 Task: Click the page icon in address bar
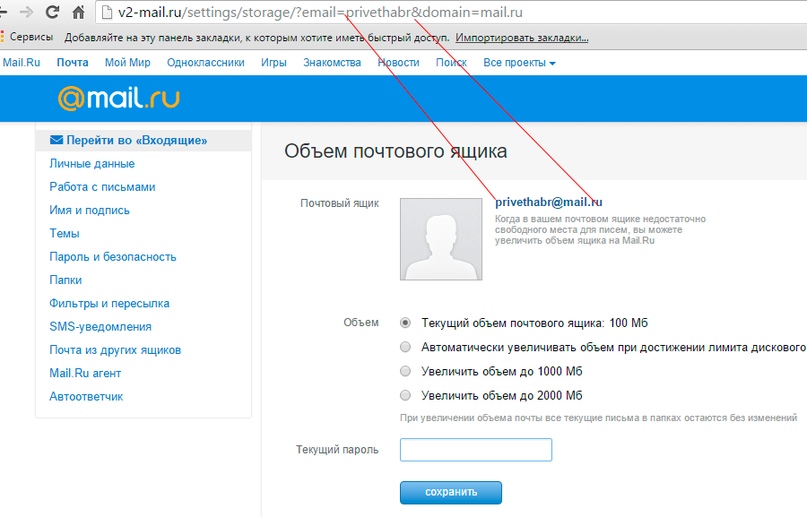[107, 12]
